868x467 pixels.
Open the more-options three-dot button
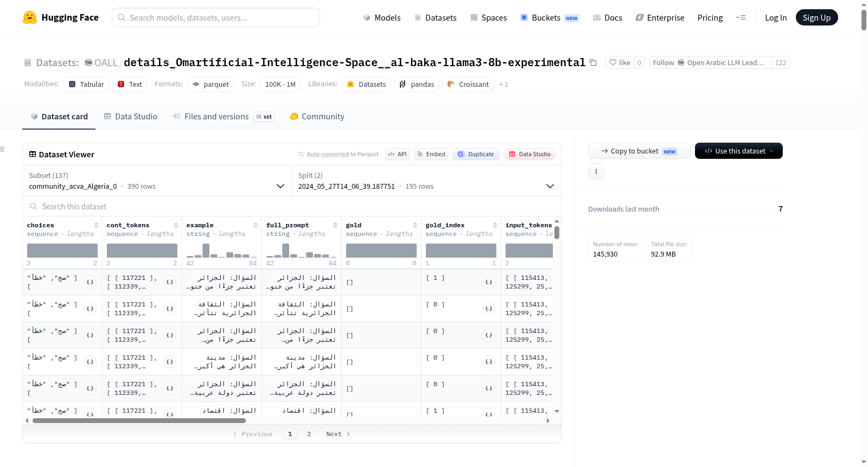(596, 171)
